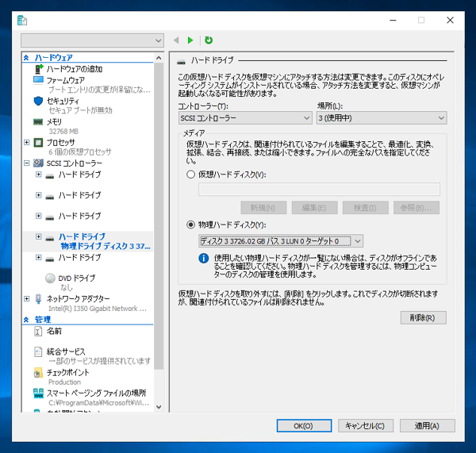Select the Smart Paging file location icon

click(38, 393)
